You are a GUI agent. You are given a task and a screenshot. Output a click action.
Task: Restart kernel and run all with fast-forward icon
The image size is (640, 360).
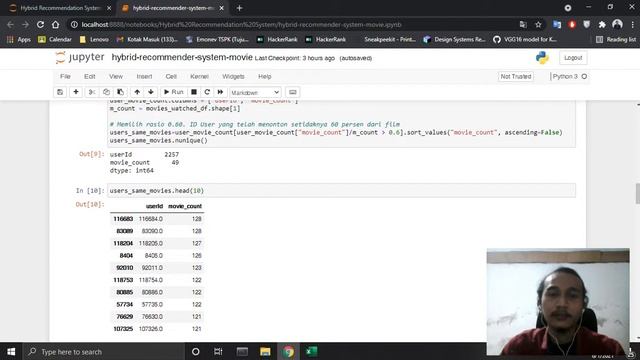pyautogui.click(x=220, y=92)
